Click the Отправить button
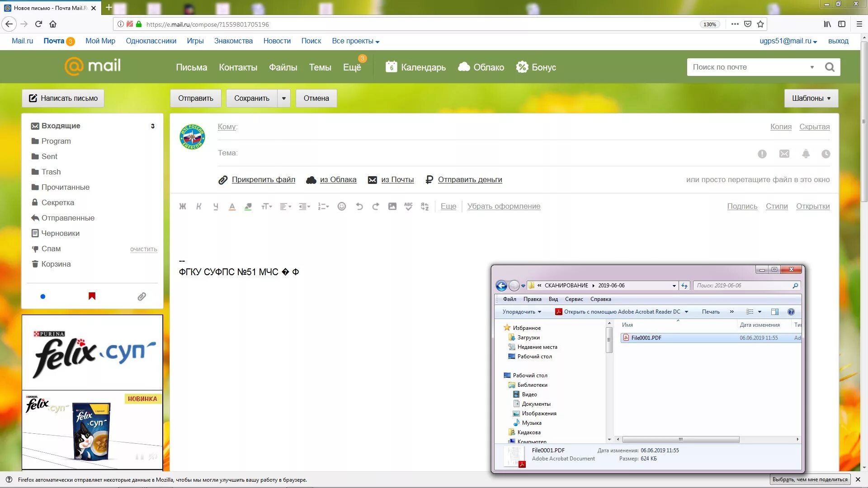 click(x=195, y=99)
